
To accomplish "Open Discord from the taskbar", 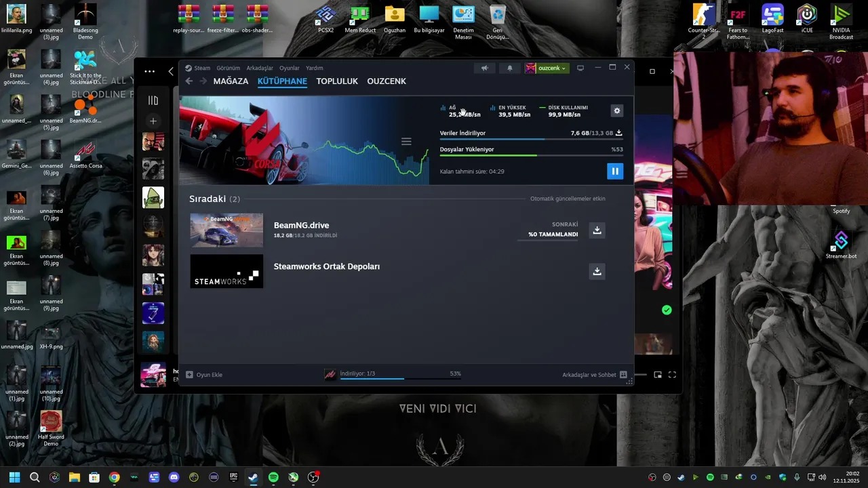I will pos(174,477).
